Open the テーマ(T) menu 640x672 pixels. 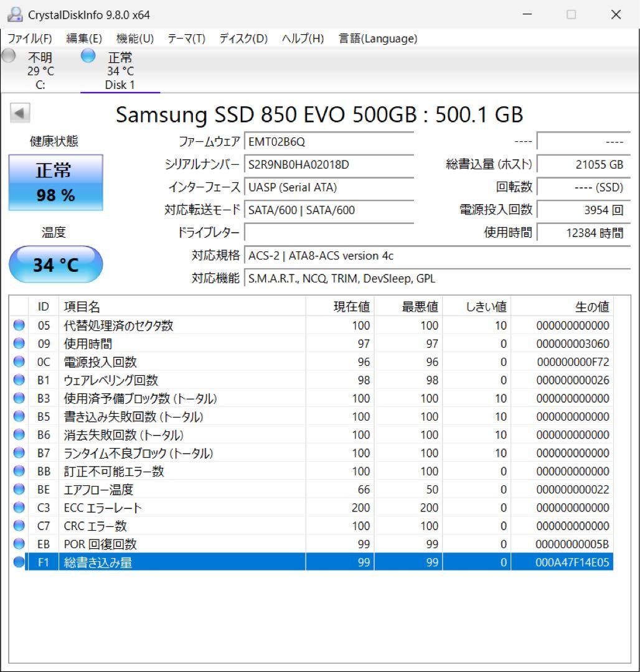187,39
